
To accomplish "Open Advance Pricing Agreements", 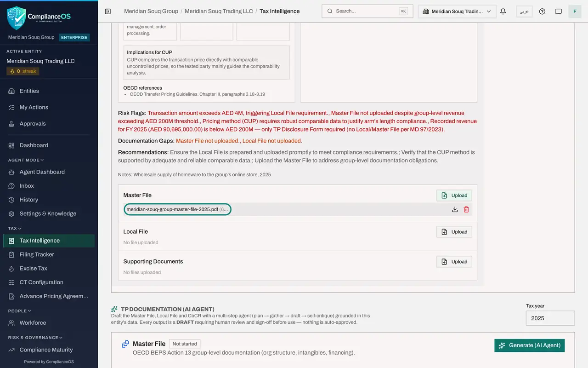I will coord(49,296).
